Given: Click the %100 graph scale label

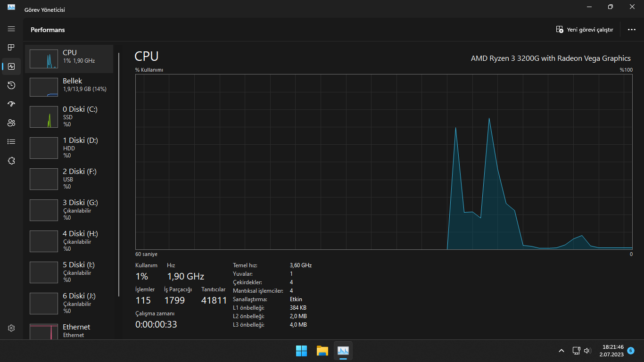Looking at the screenshot, I should (626, 70).
